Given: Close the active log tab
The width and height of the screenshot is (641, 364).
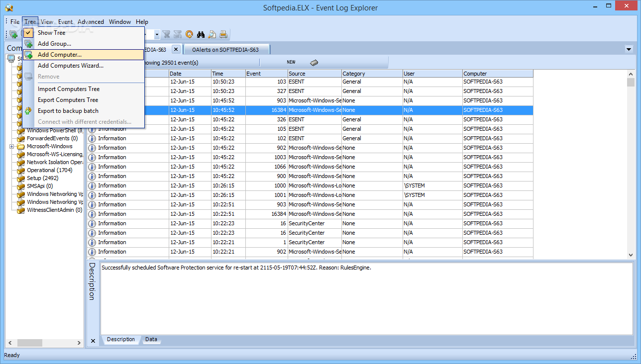Looking at the screenshot, I should [x=176, y=49].
